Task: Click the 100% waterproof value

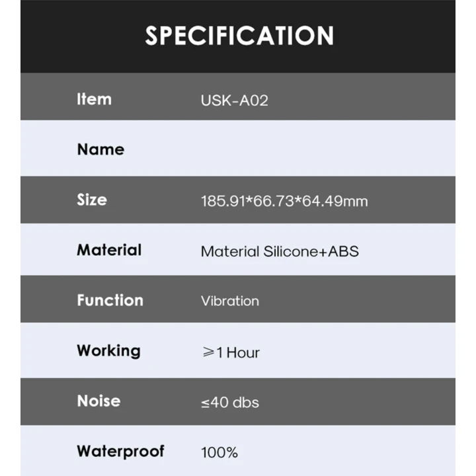Action: [219, 453]
